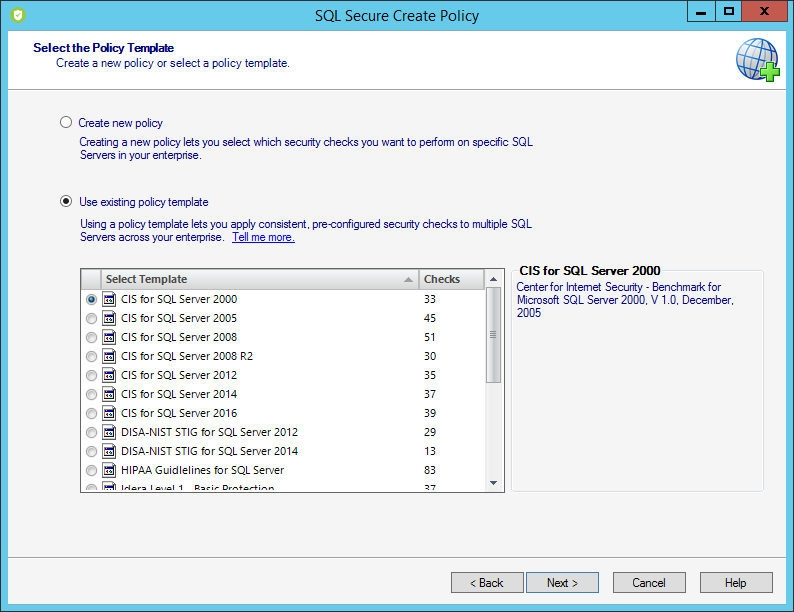Click the CIS for SQL Server 2008 R2 label
The height and width of the screenshot is (612, 794).
[187, 356]
